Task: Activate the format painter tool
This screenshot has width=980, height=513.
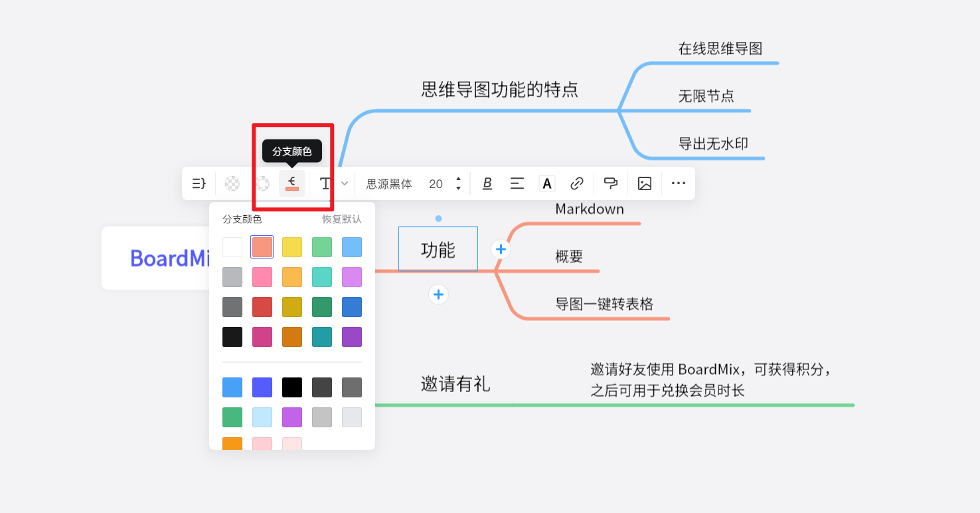Action: pyautogui.click(x=610, y=183)
